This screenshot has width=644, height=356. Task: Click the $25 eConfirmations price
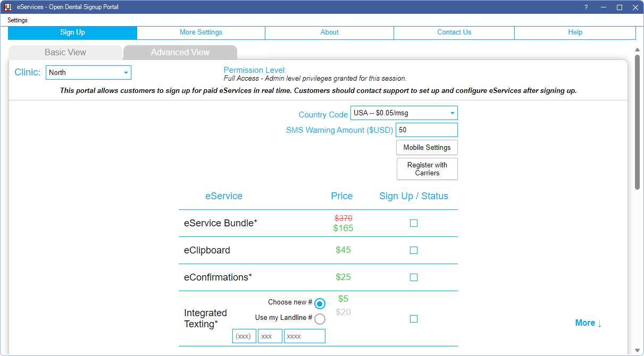[344, 277]
